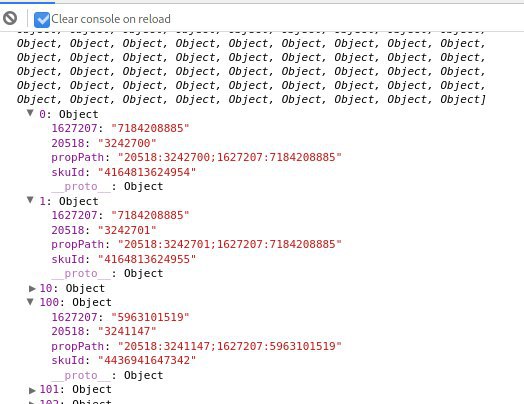Expand the 101: Object entry

tap(32, 390)
